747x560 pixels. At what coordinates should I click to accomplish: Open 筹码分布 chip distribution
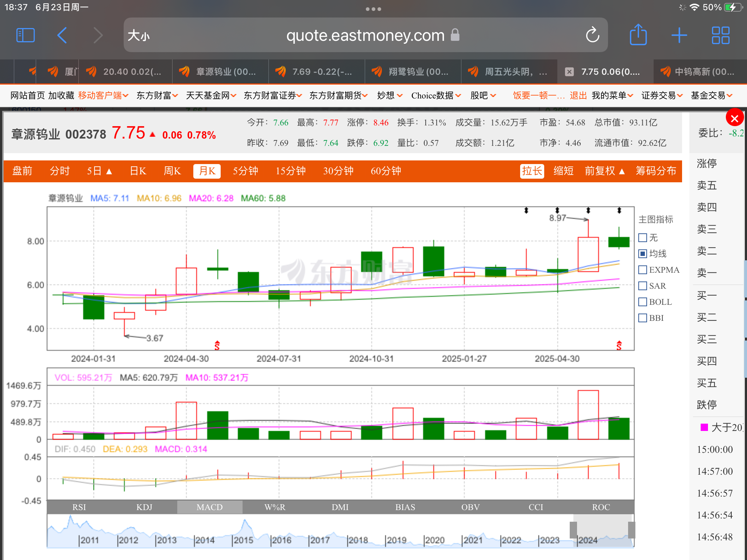(656, 171)
